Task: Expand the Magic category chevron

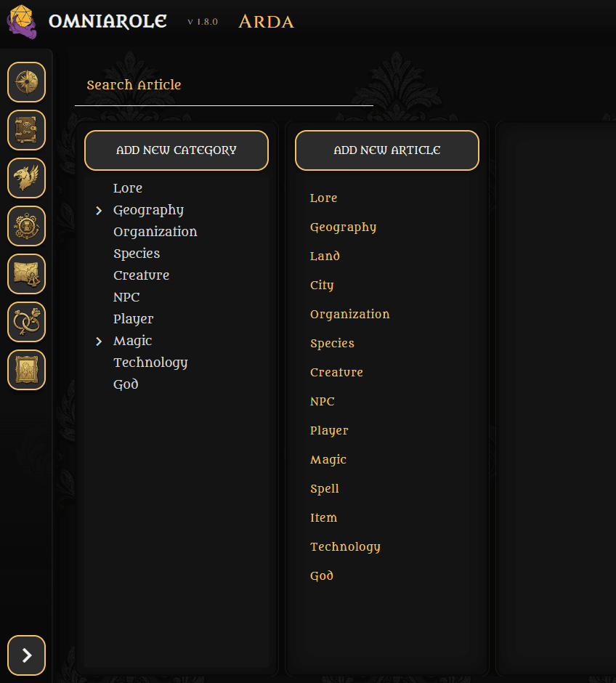Action: [x=99, y=341]
